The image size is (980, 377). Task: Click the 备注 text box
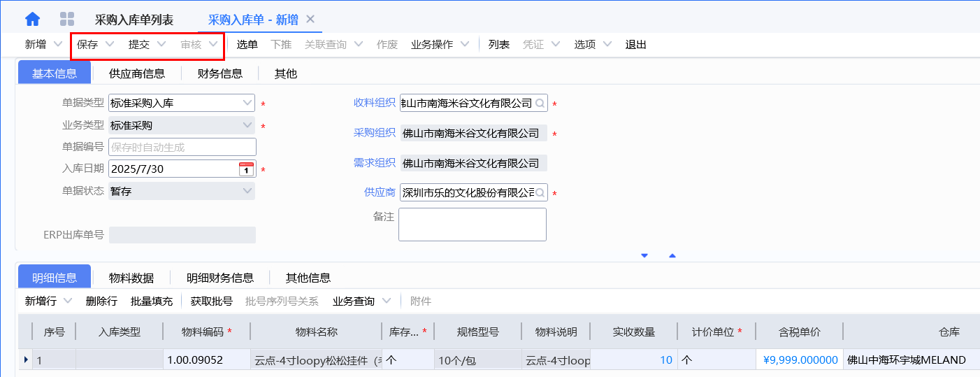[473, 225]
